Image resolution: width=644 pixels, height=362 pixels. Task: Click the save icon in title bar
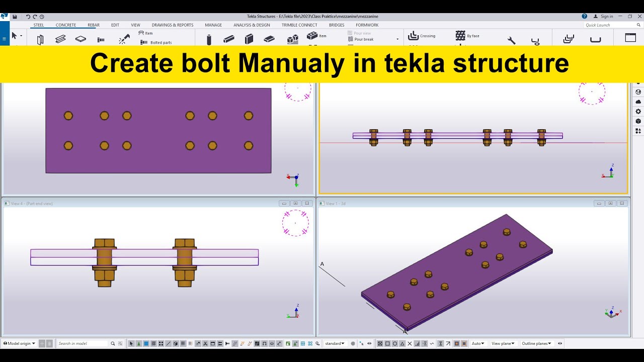point(15,17)
